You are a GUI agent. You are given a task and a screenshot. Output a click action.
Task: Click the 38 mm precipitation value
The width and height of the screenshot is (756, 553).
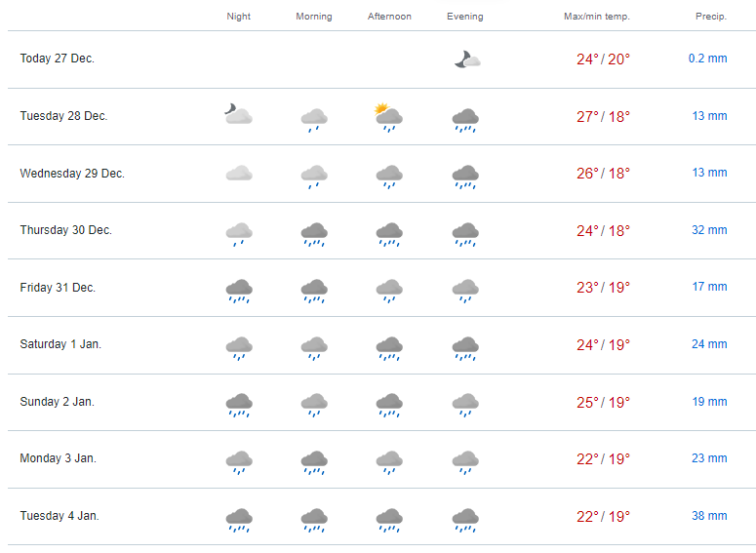pos(709,516)
